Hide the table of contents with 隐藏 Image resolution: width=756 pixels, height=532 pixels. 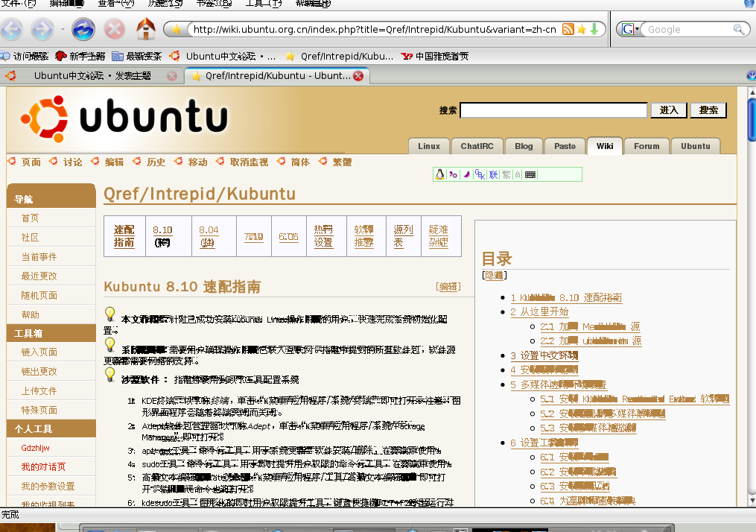(495, 276)
